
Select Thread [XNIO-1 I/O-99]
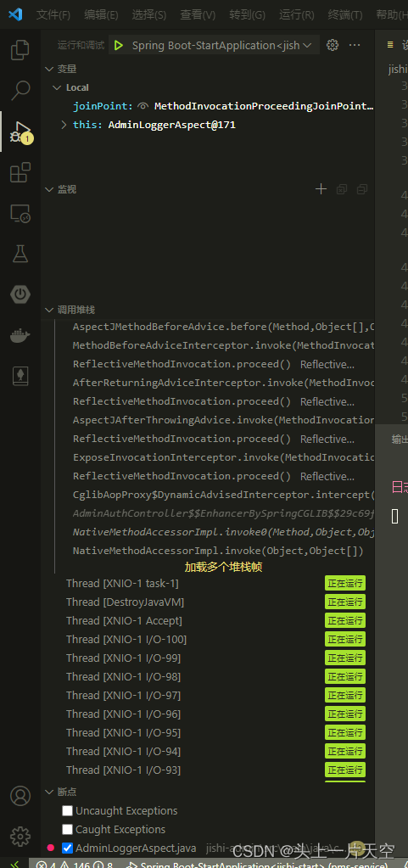point(124,658)
